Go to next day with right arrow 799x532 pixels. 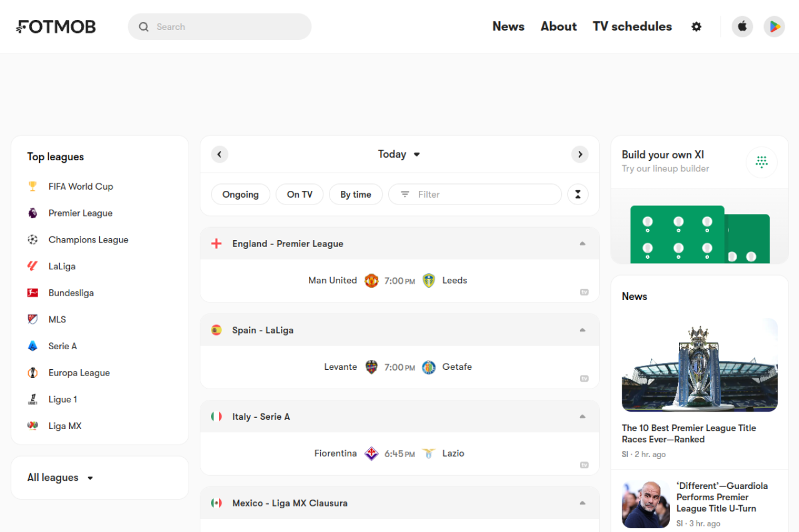[580, 155]
